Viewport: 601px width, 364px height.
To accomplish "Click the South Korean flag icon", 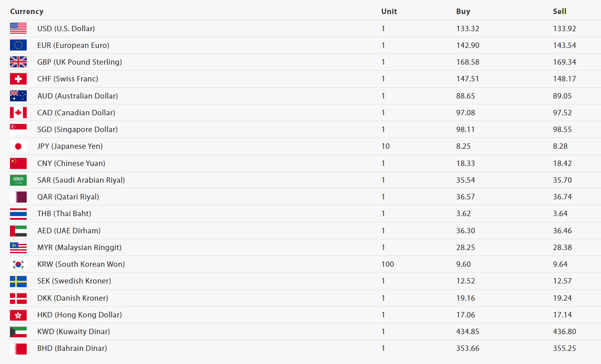I will coord(18,264).
